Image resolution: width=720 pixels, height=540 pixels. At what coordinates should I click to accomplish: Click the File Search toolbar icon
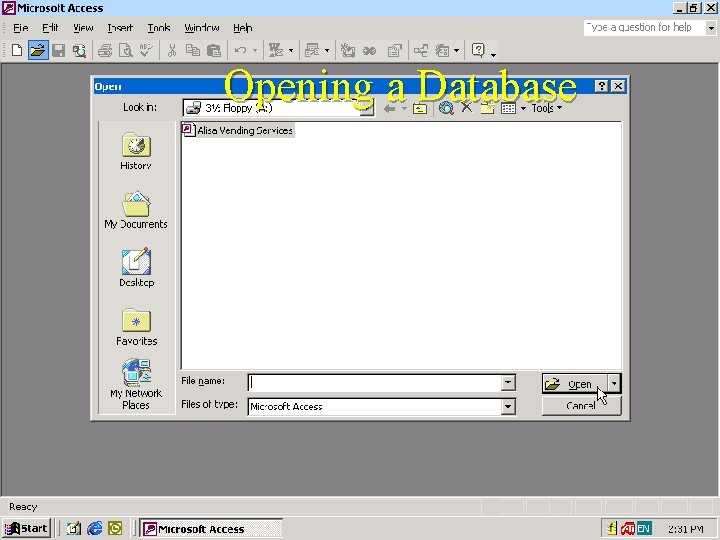pyautogui.click(x=79, y=50)
